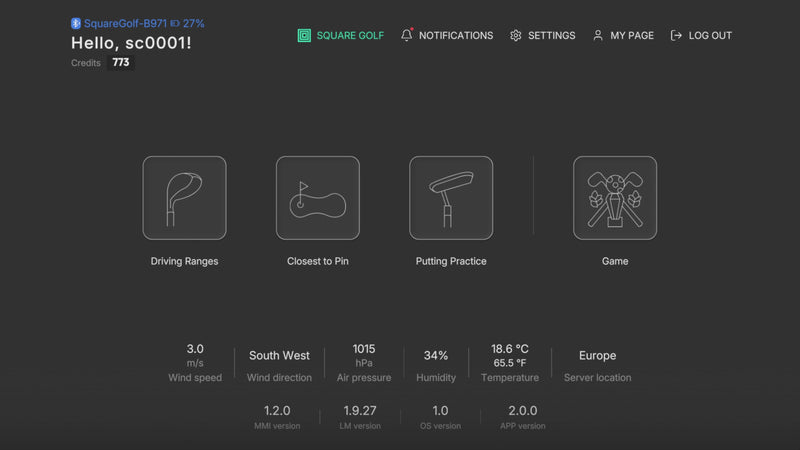The image size is (800, 450).
Task: Click the settings gear icon
Action: 516,35
